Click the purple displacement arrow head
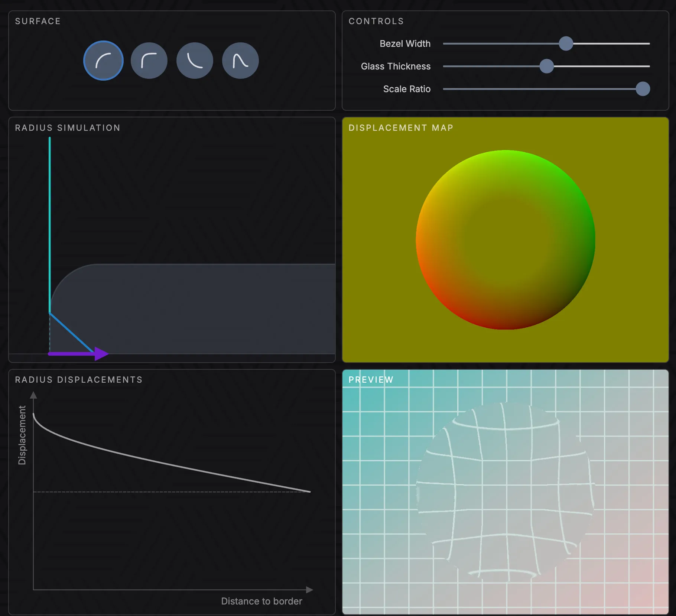676x616 pixels. [101, 354]
